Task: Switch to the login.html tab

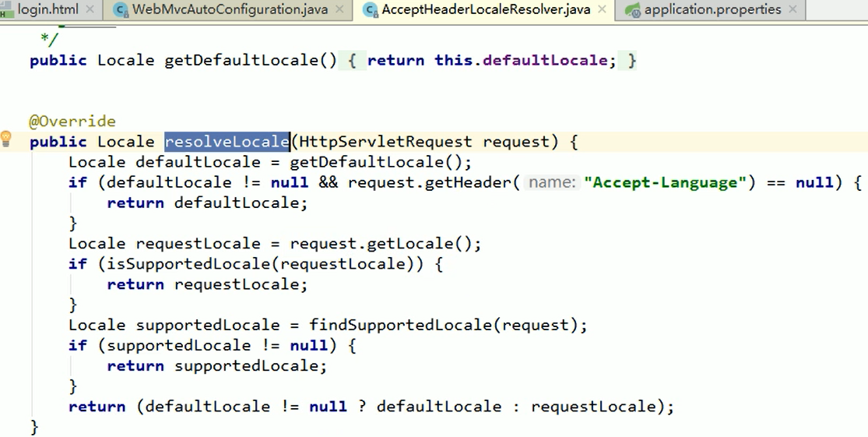Action: (x=47, y=9)
